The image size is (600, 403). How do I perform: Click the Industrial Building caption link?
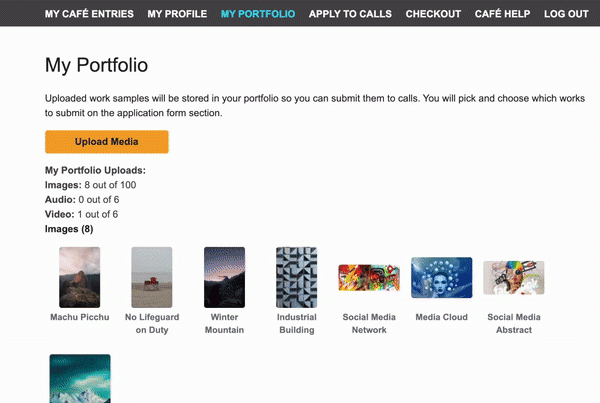(x=297, y=323)
